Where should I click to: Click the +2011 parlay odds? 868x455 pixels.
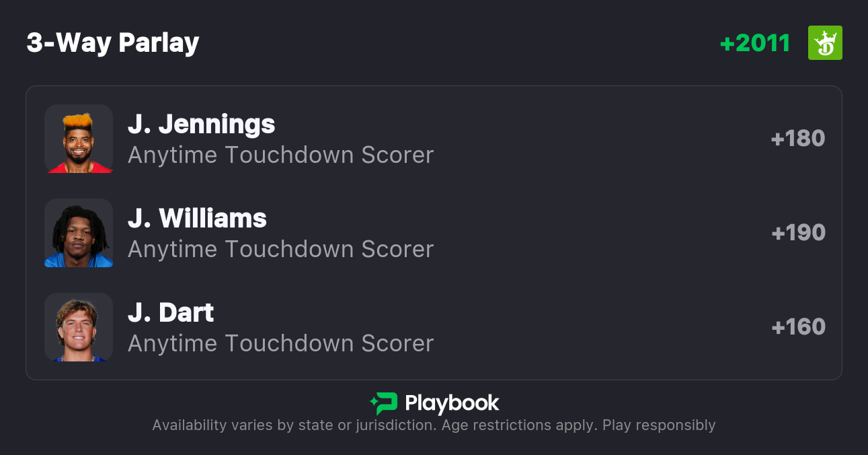tap(755, 43)
